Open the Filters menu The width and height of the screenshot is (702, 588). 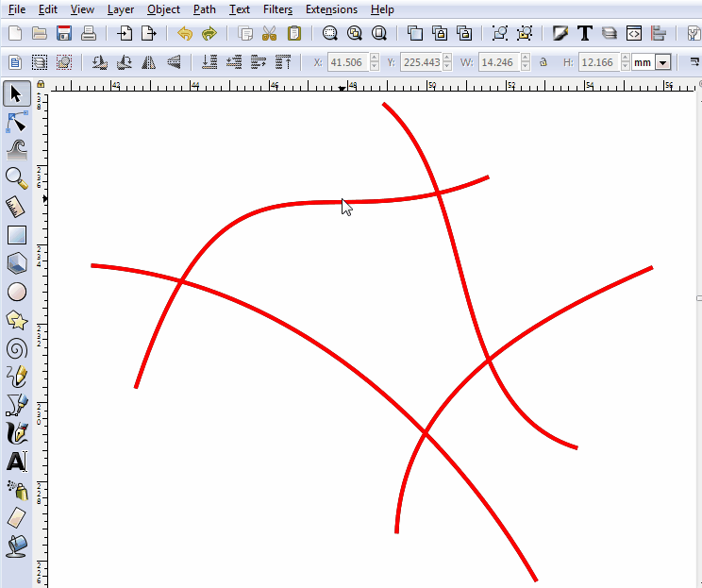click(277, 9)
